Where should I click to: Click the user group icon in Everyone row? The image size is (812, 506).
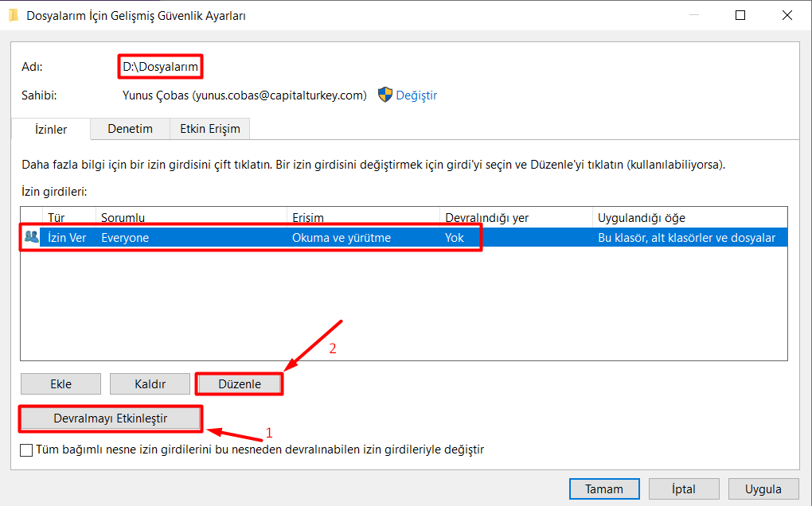pyautogui.click(x=32, y=237)
